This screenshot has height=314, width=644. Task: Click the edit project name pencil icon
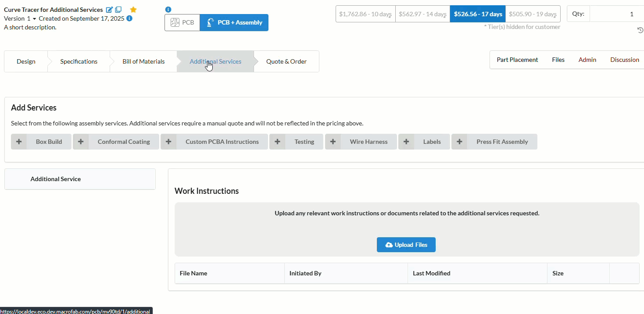click(x=109, y=10)
